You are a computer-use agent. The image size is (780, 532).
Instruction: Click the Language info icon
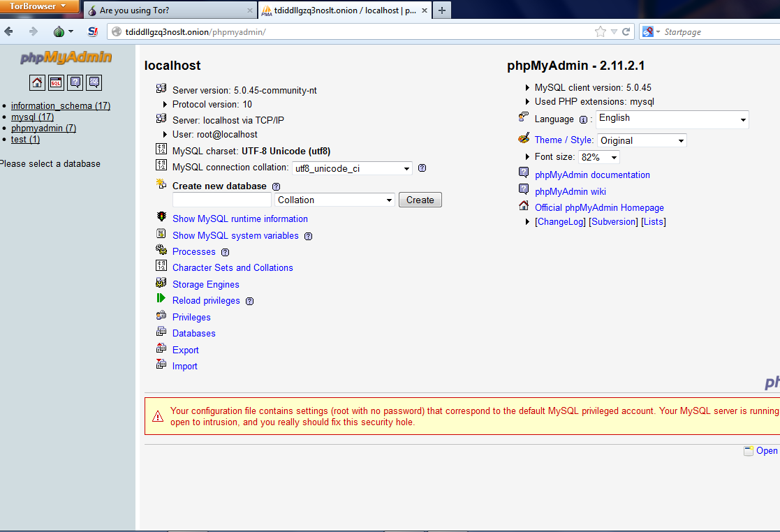[583, 120]
